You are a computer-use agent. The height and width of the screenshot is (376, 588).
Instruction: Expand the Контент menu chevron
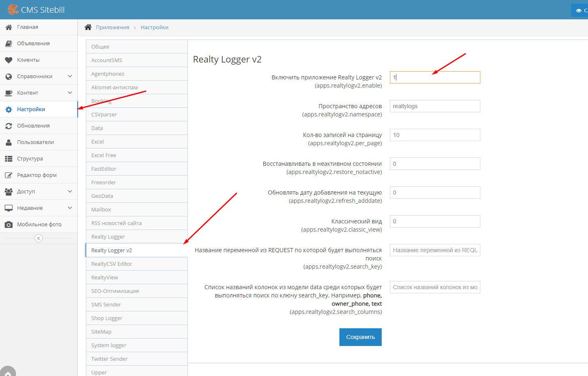[70, 93]
